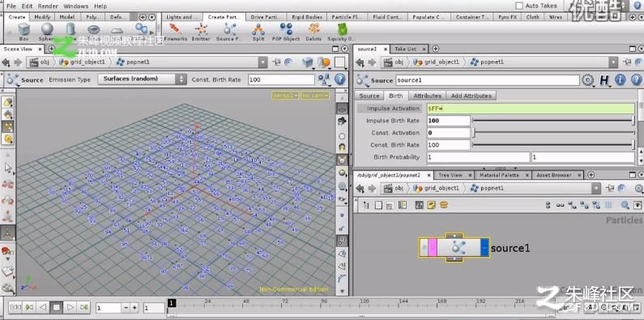The image size is (644, 320).
Task: Click the pin icon in Scene View path bar
Action: (x=277, y=62)
